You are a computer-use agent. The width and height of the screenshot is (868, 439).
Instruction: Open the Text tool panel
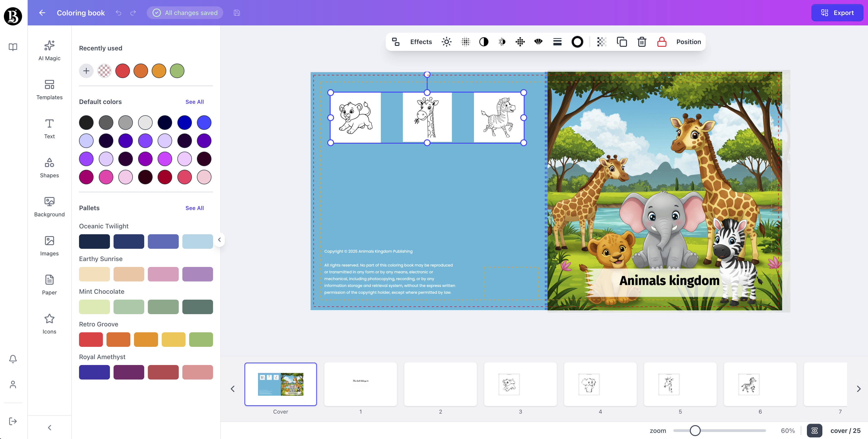click(x=49, y=128)
